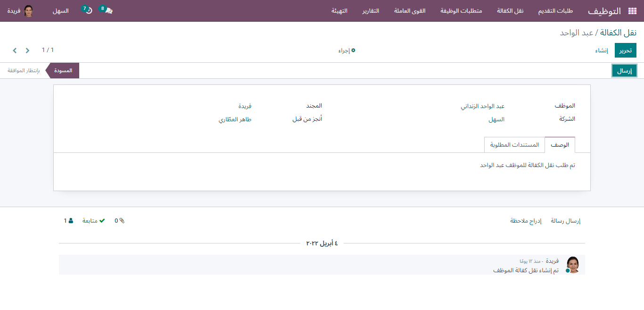Screen dimensions: 644x310
Task: Open طاهر العطّاري link
Action: (235, 119)
